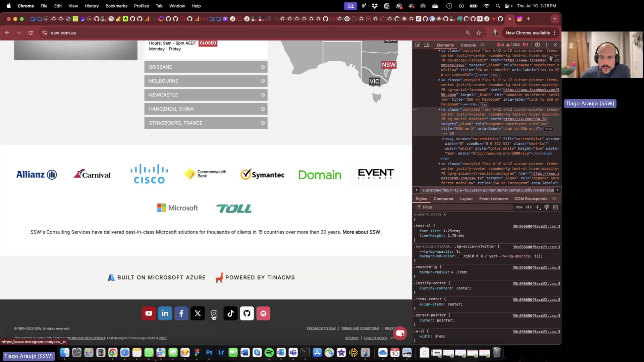Toggle flex badge on the xtwitter anchor
The width and height of the screenshot is (644, 362).
pos(549,129)
